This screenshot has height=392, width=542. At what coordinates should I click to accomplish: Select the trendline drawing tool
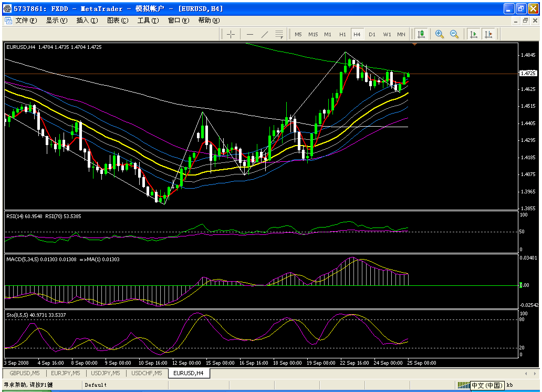coord(265,34)
